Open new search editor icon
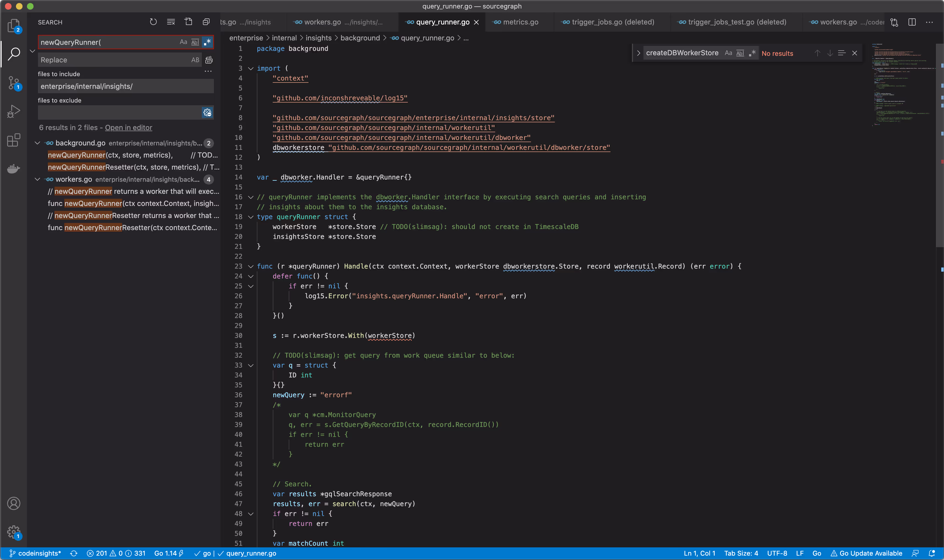 coord(188,22)
